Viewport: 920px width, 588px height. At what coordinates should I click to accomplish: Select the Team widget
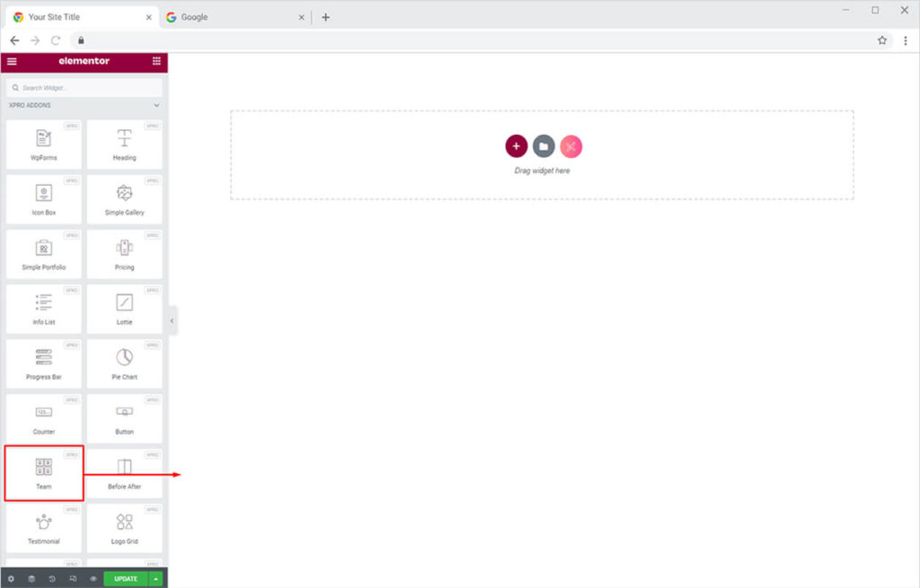click(44, 473)
